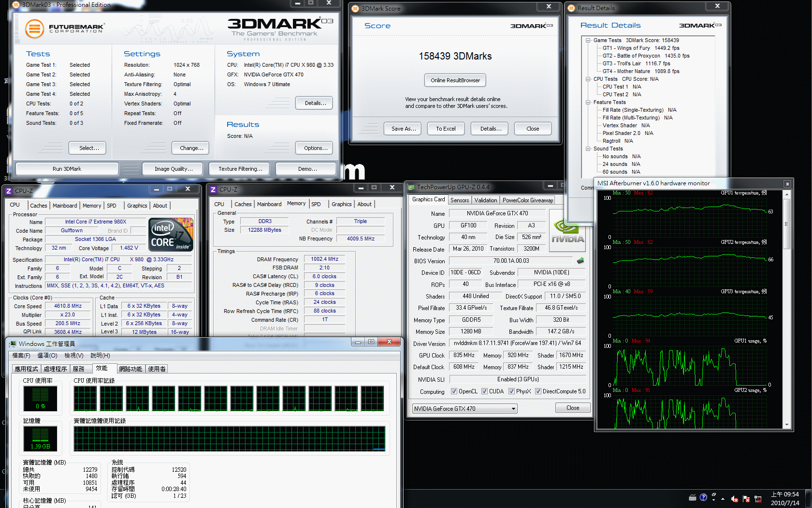Viewport: 812px width, 508px height.
Task: Click left CPU-Z window title icon
Action: point(8,191)
